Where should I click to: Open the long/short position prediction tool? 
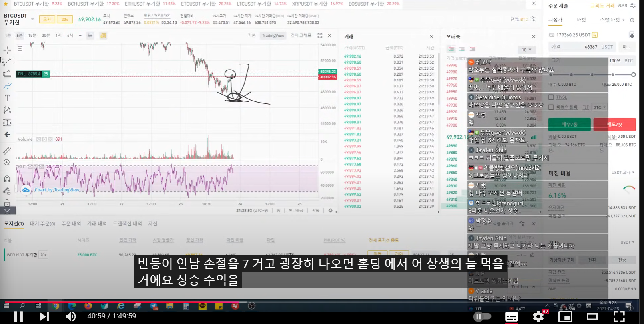pos(7,122)
